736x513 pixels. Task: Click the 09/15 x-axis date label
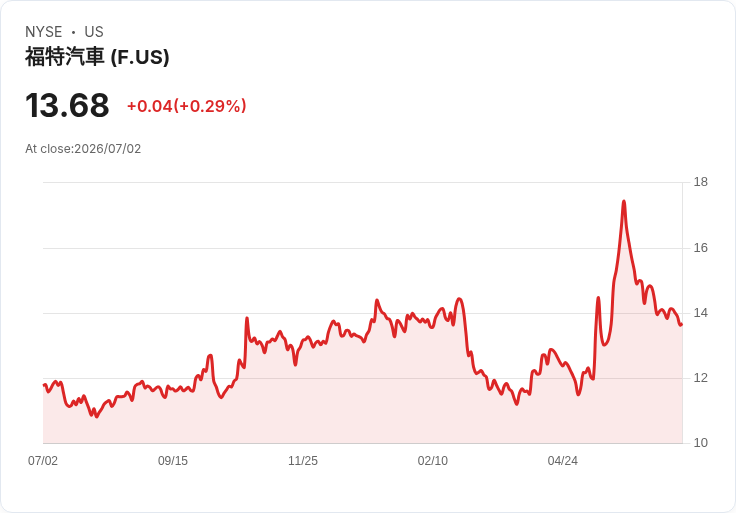173,461
